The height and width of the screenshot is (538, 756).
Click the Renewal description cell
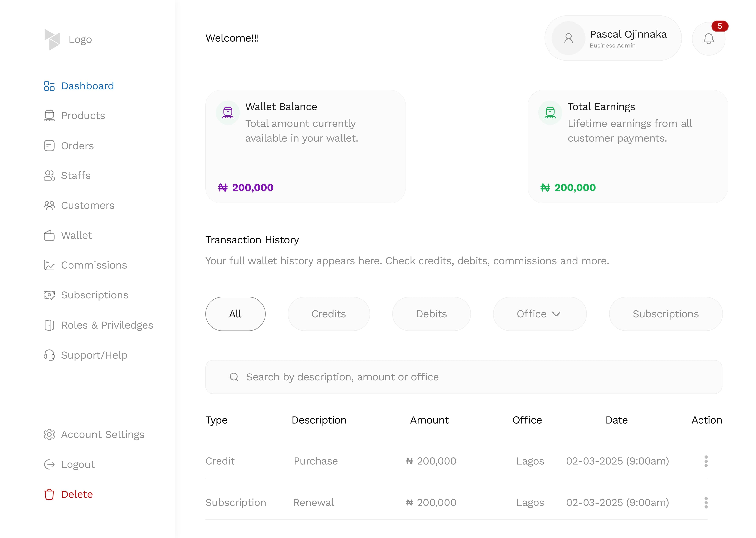(313, 503)
